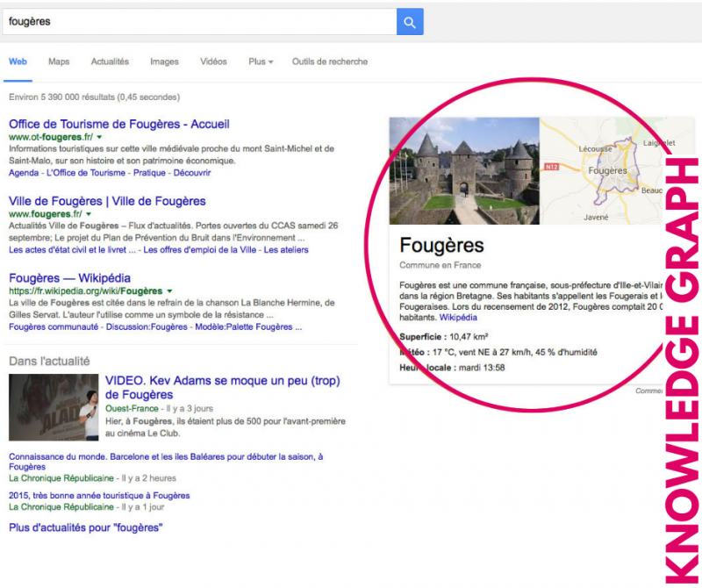Open Fougères communauté sitelink
This screenshot has width=702, height=588.
54,327
